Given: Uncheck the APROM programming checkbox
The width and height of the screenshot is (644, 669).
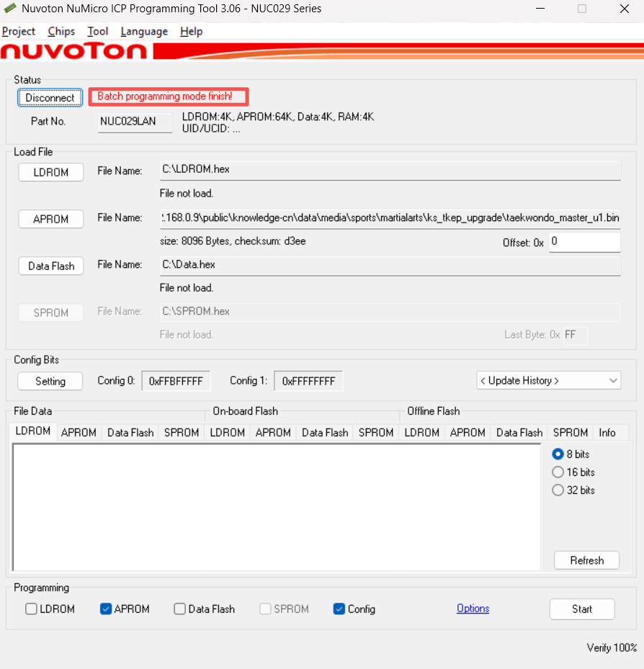Looking at the screenshot, I should point(107,609).
